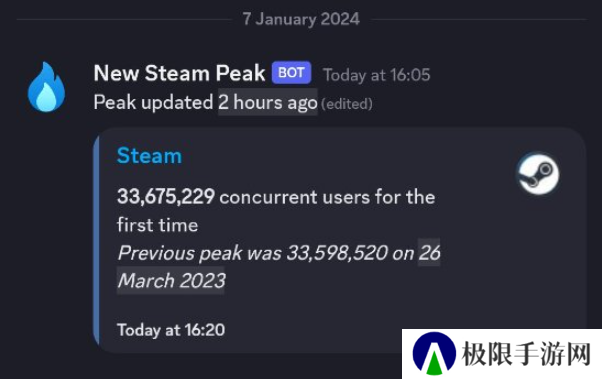Screen dimensions: 602x379
Task: Click the concurrent users for the text
Action: [x=327, y=197]
